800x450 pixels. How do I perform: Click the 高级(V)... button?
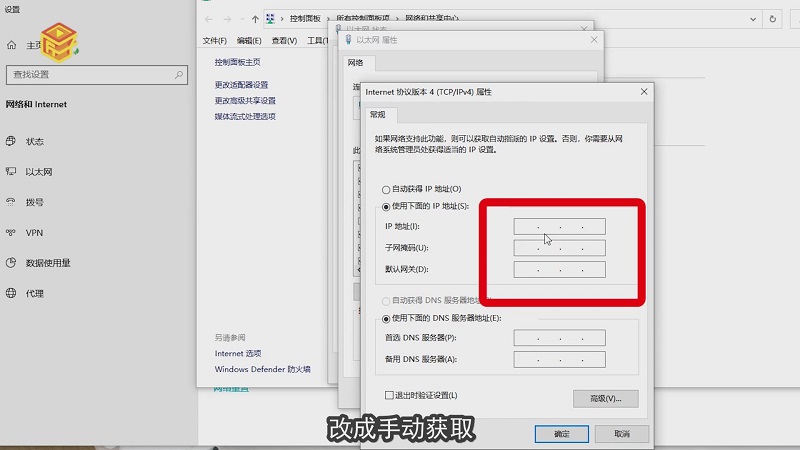click(605, 398)
